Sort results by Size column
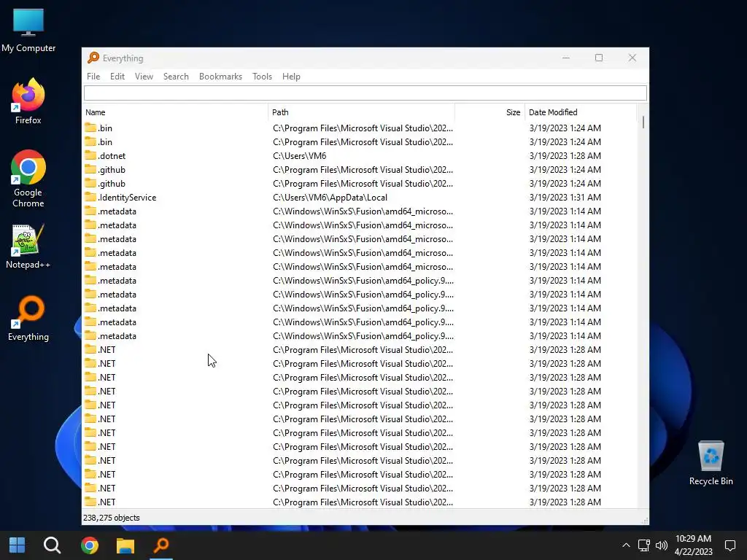Viewport: 747px width, 560px height. [489, 112]
